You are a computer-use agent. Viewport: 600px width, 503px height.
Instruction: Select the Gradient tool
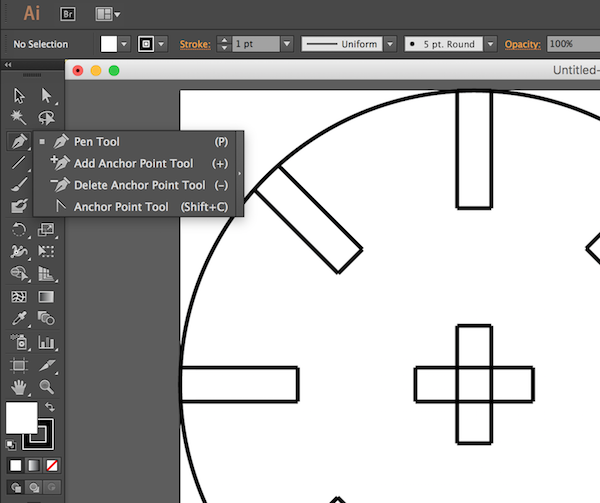click(46, 296)
